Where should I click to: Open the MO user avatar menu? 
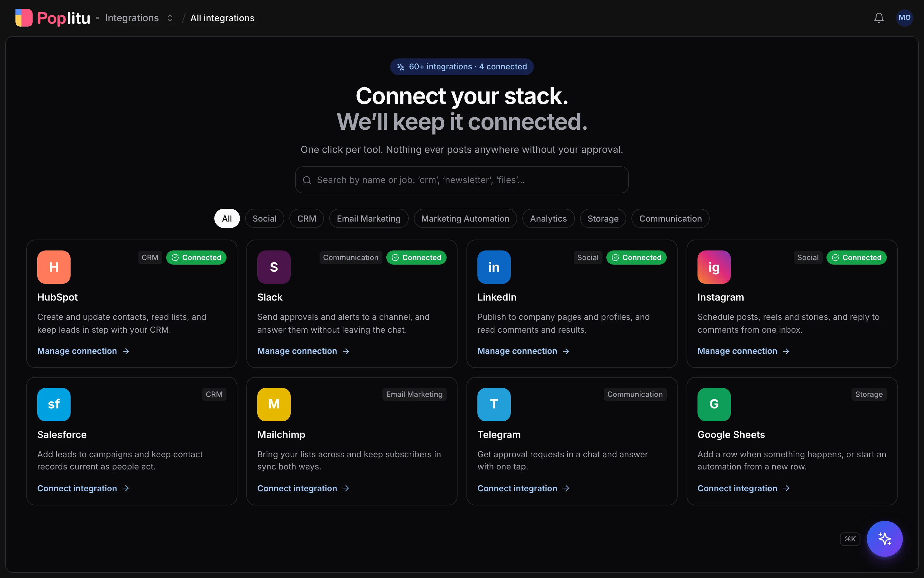(904, 18)
